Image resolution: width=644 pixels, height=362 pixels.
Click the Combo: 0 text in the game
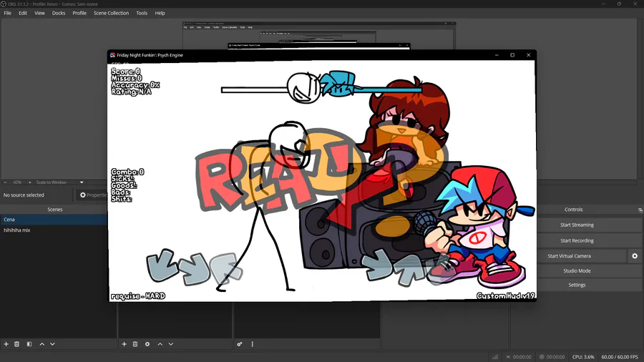tap(128, 172)
